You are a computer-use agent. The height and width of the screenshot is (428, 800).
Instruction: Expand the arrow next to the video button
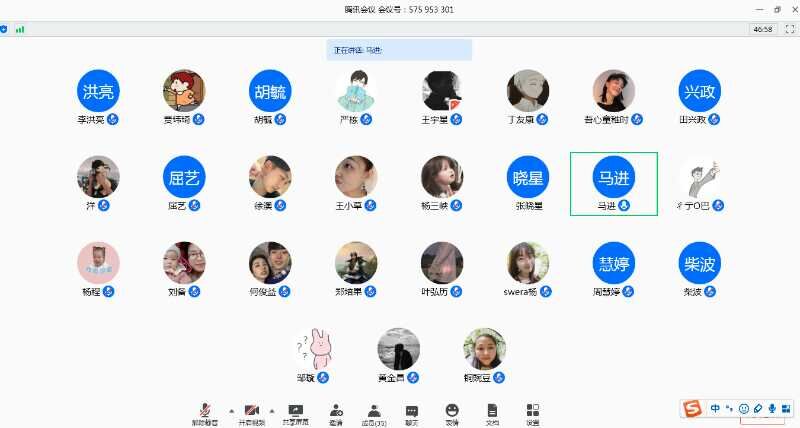272,410
